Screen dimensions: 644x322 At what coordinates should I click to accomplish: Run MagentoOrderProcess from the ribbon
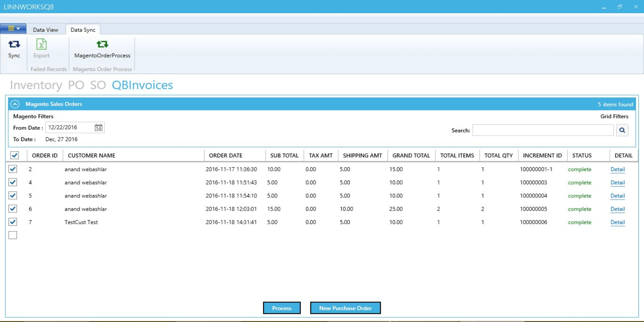click(102, 44)
